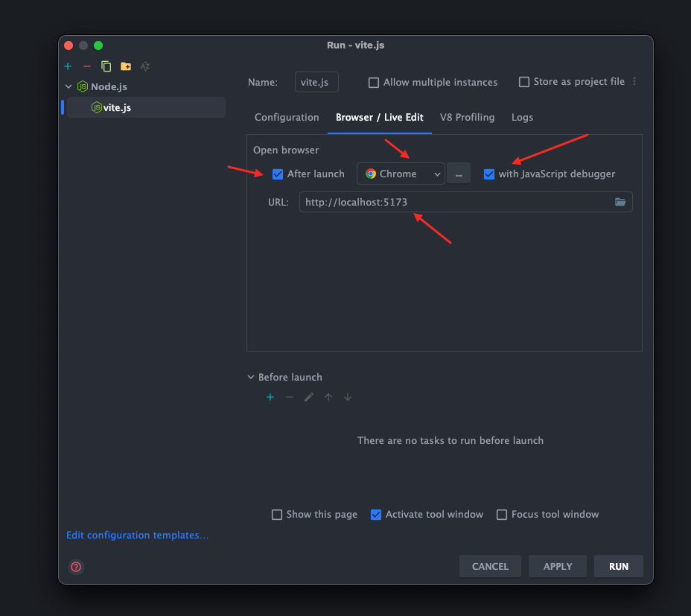The image size is (691, 616).
Task: Click the Remove Configuration minus icon
Action: tap(86, 66)
